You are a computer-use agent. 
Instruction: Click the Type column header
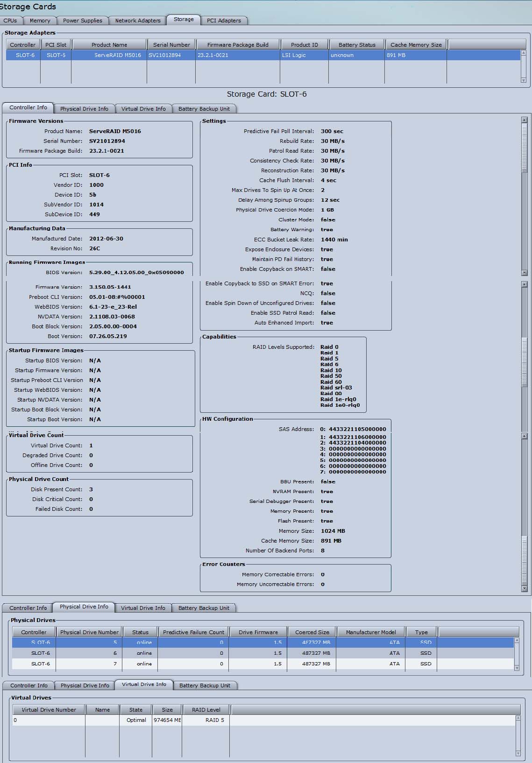click(x=421, y=632)
